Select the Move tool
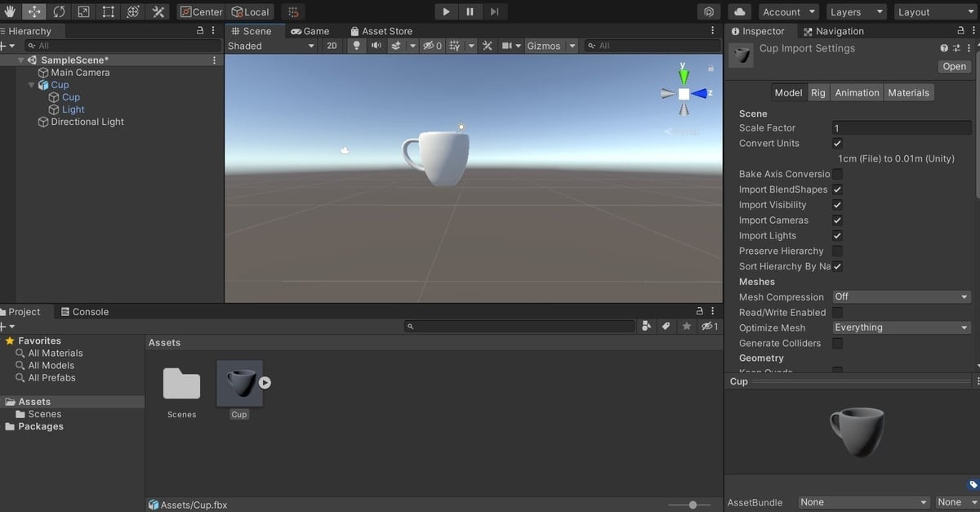 33,11
